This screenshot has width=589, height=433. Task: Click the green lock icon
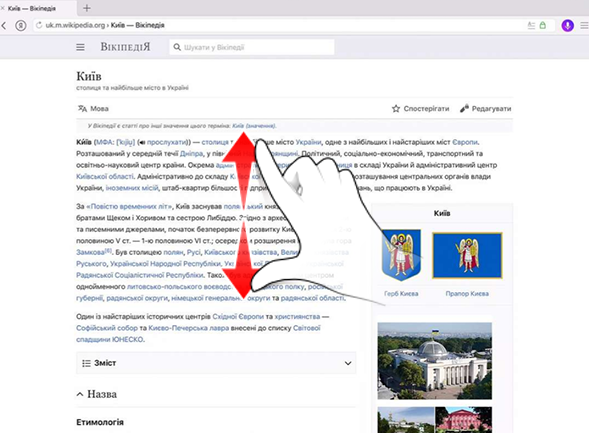(x=542, y=26)
